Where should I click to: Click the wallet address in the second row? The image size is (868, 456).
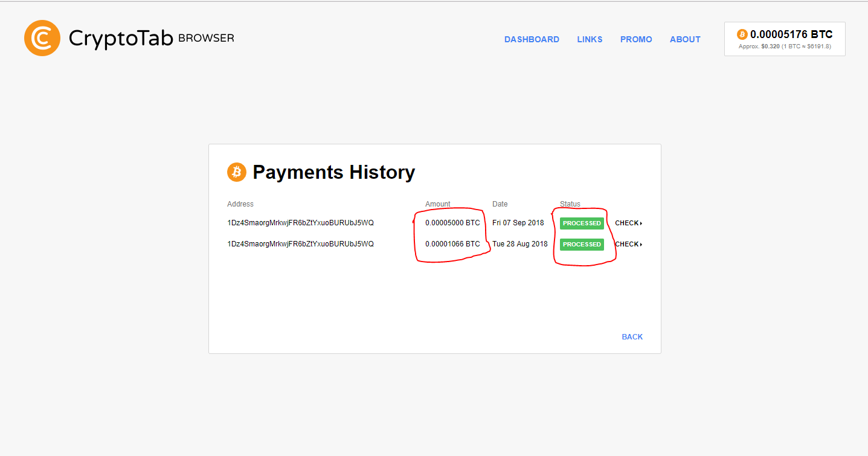pos(301,244)
